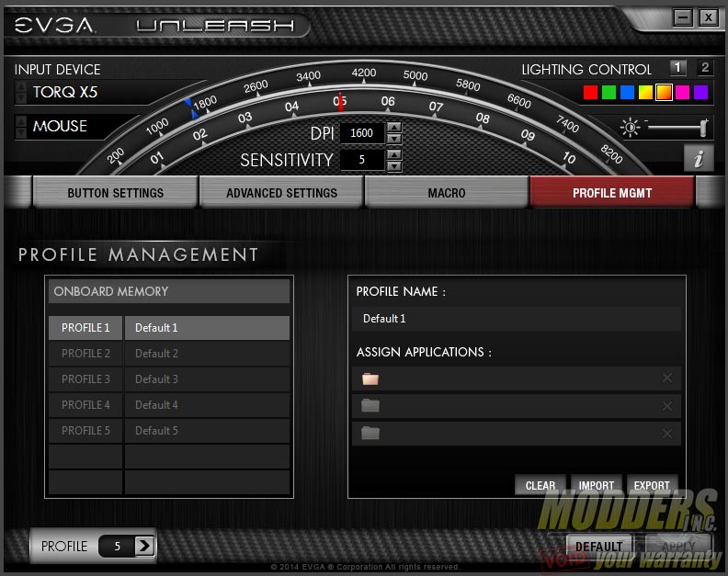Click the brightness sun icon
The width and height of the screenshot is (728, 576).
[630, 127]
